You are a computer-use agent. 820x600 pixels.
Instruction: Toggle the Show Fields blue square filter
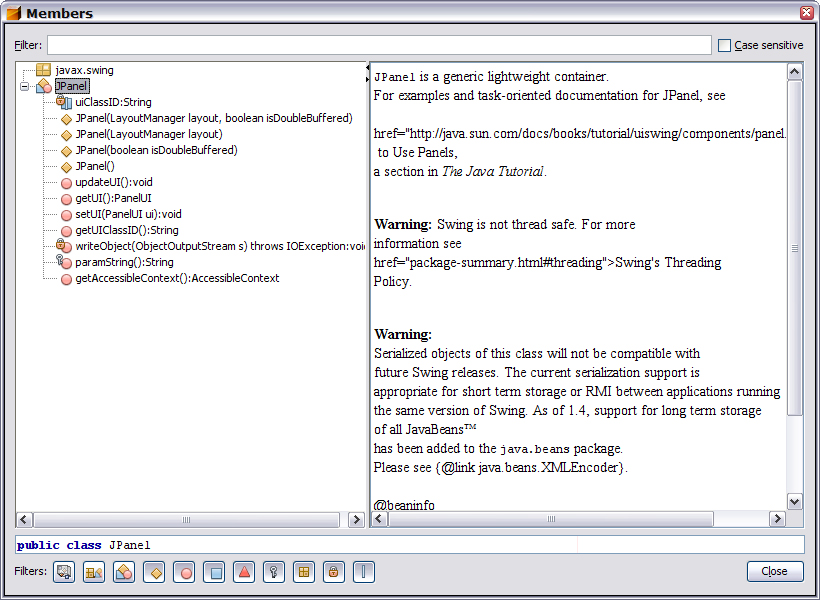[x=215, y=572]
